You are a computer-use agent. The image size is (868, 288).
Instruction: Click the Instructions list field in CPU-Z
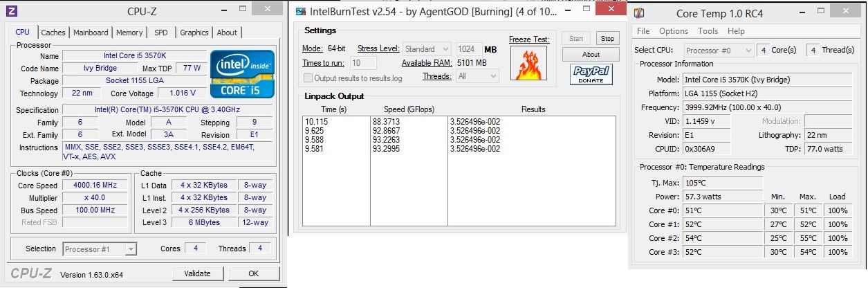[169, 152]
